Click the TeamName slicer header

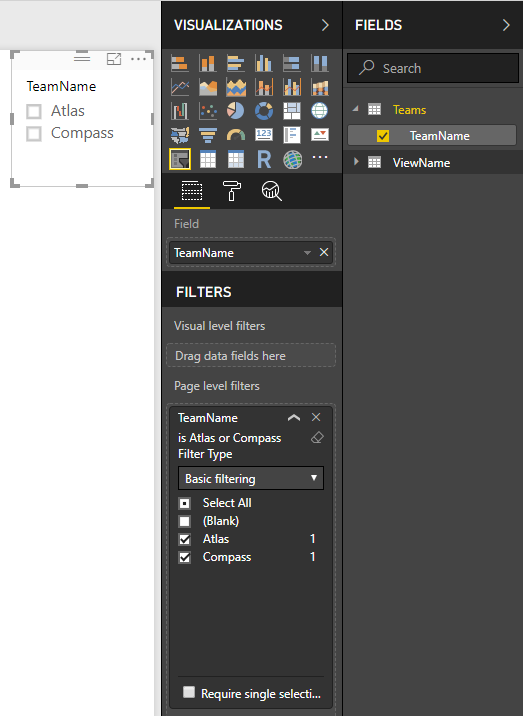pyautogui.click(x=61, y=86)
